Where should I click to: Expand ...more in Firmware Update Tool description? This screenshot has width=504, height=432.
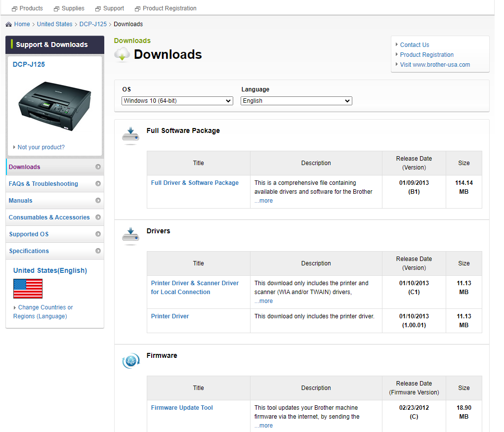[263, 426]
